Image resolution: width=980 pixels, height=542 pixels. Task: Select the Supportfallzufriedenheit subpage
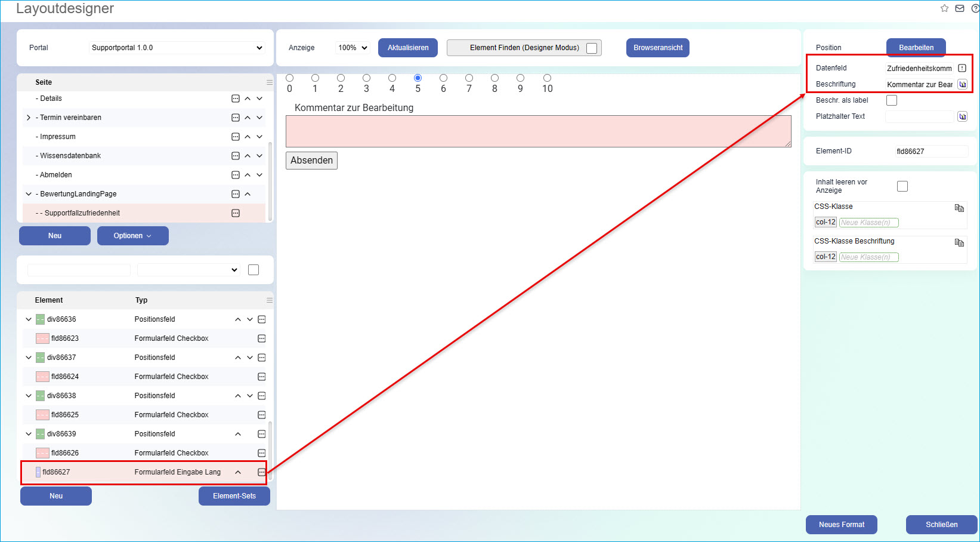(x=78, y=213)
